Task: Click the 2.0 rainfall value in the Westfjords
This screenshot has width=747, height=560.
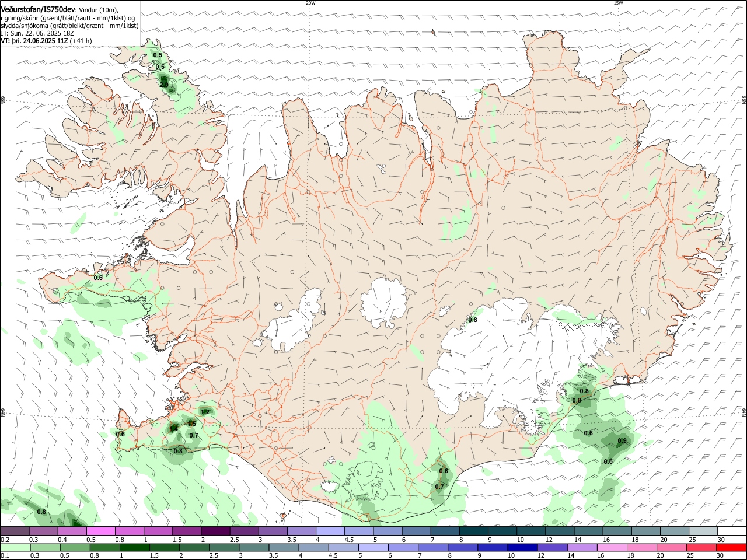Action: pyautogui.click(x=164, y=85)
